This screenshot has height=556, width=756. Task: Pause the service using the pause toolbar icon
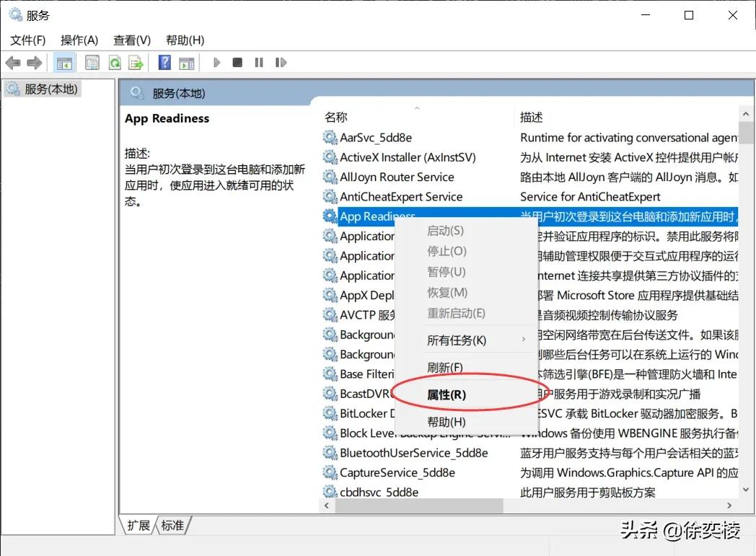(x=258, y=62)
